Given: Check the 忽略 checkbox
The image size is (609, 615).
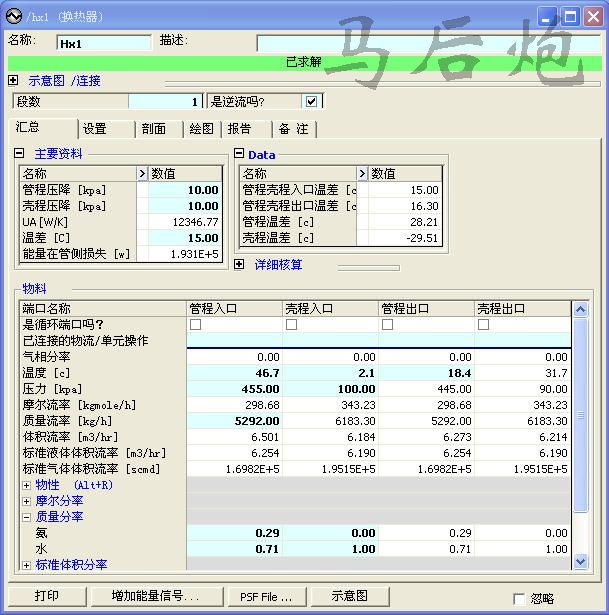Looking at the screenshot, I should pyautogui.click(x=519, y=598).
